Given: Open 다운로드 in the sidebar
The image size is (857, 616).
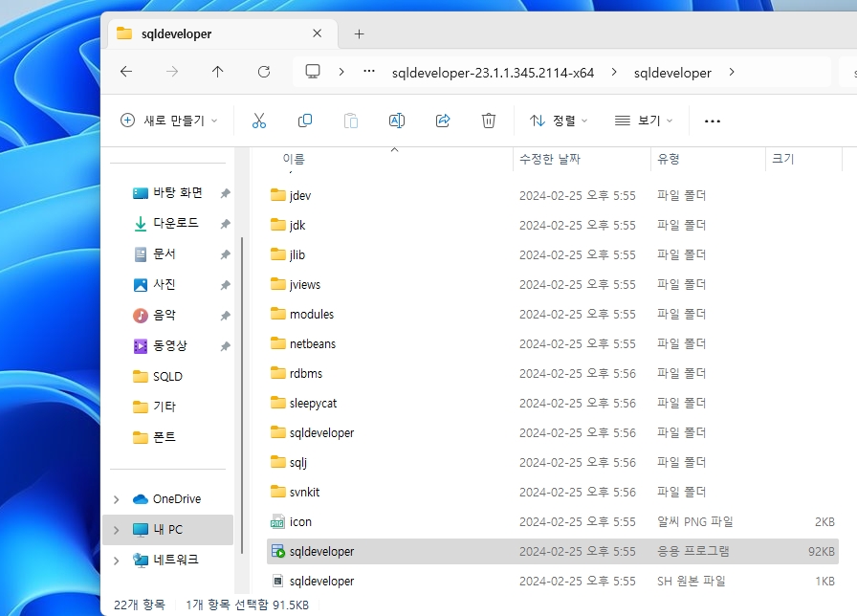Looking at the screenshot, I should (x=176, y=223).
